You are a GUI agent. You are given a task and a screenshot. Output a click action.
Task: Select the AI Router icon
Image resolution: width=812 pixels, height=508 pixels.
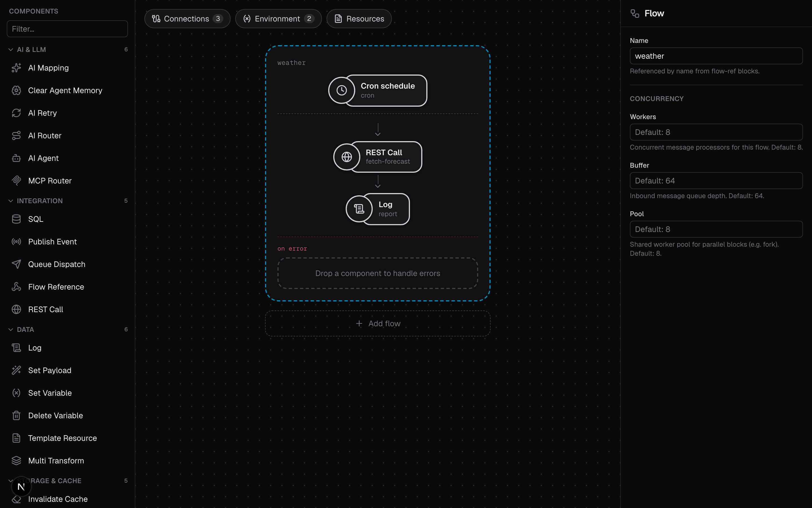point(16,135)
